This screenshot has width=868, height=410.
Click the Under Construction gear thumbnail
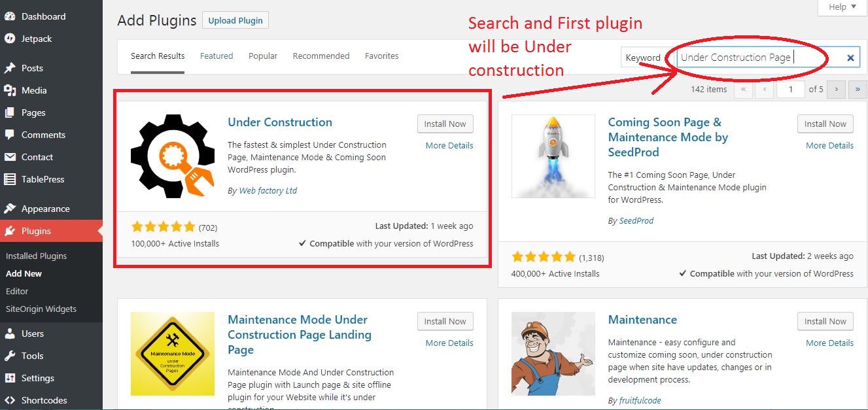coord(173,156)
